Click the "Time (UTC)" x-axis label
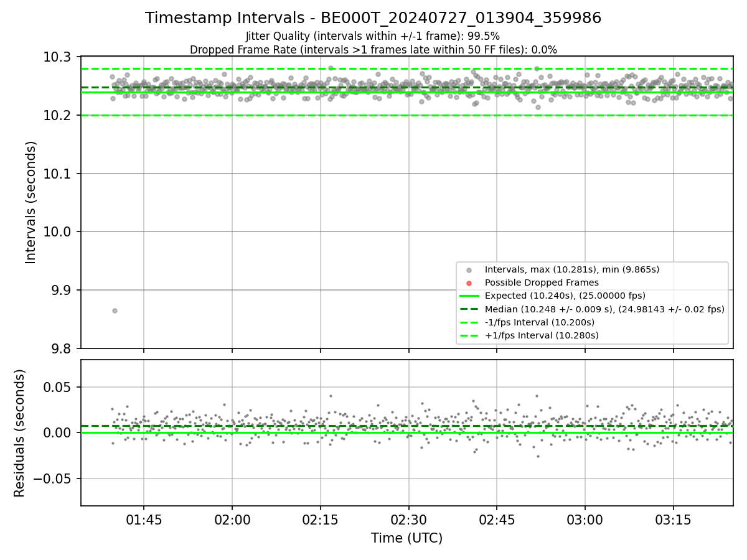This screenshot has width=747, height=560. (406, 538)
